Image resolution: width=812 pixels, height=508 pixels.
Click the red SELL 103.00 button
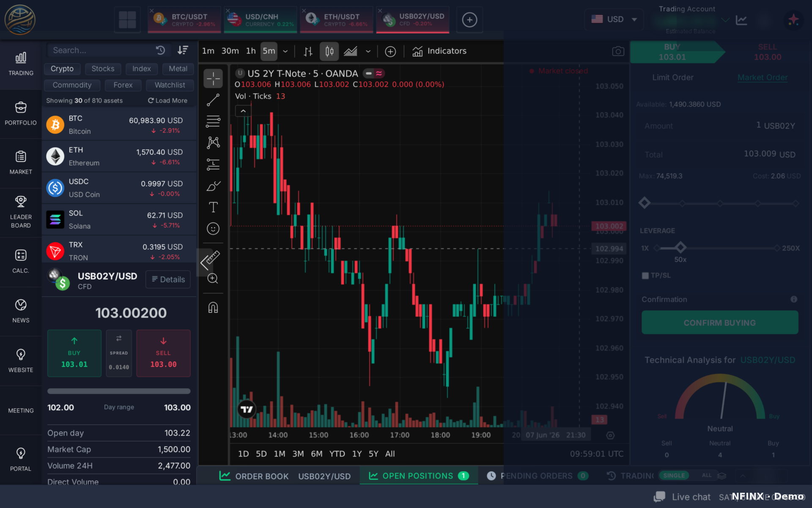[x=163, y=353]
